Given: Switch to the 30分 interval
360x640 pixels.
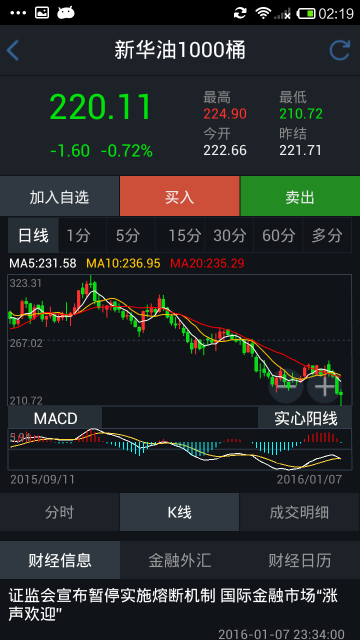Looking at the screenshot, I should pyautogui.click(x=229, y=236).
